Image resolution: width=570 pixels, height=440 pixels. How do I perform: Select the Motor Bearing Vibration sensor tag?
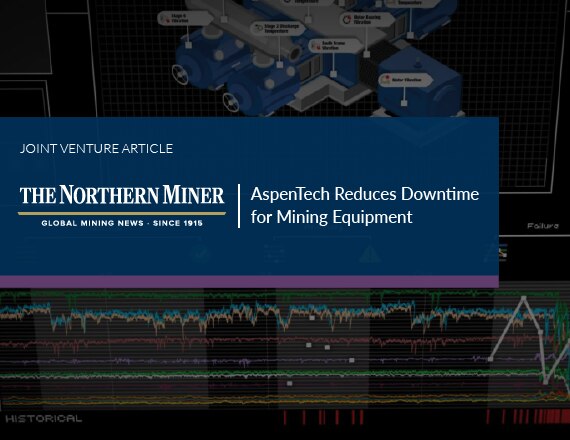point(367,19)
